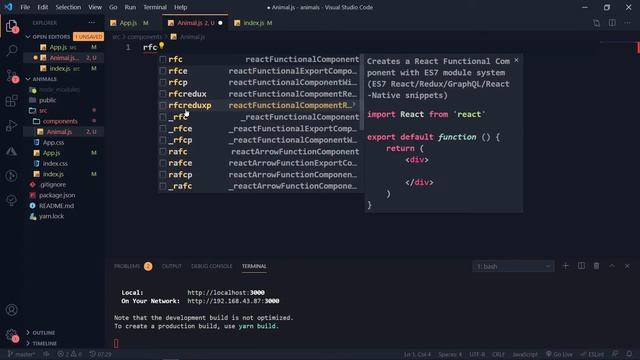Screen dimensions: 640x360
Task: Change encoding UTF-8 in status bar
Action: [x=477, y=354]
